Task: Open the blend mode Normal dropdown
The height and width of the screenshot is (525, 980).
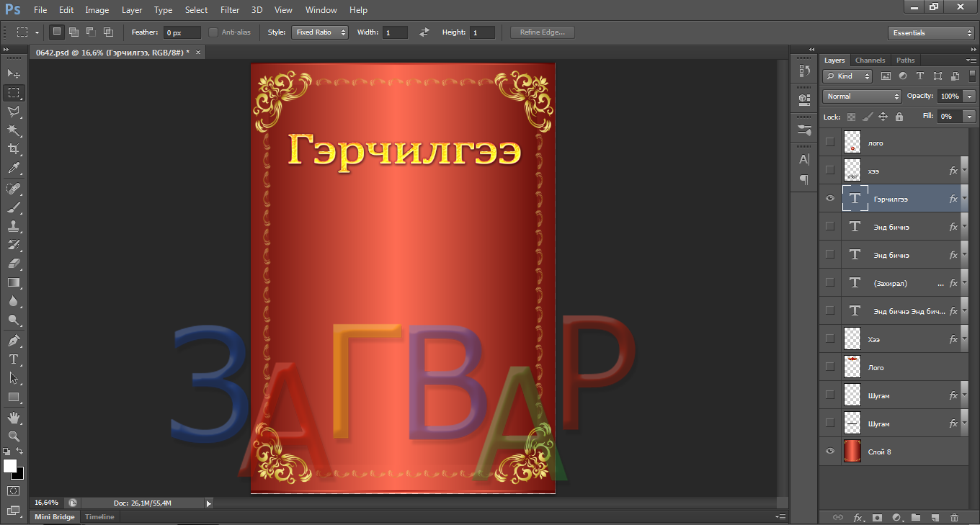Action: 862,97
